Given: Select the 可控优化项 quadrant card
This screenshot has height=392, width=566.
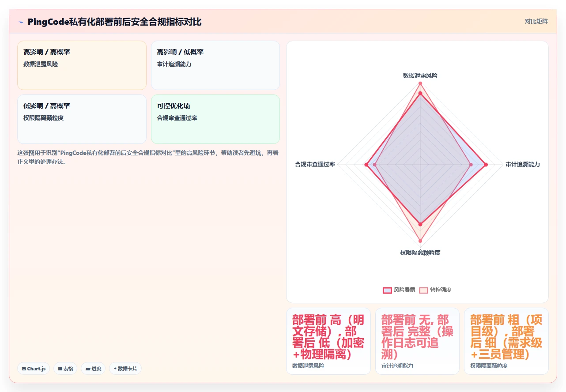Looking at the screenshot, I should pos(215,119).
